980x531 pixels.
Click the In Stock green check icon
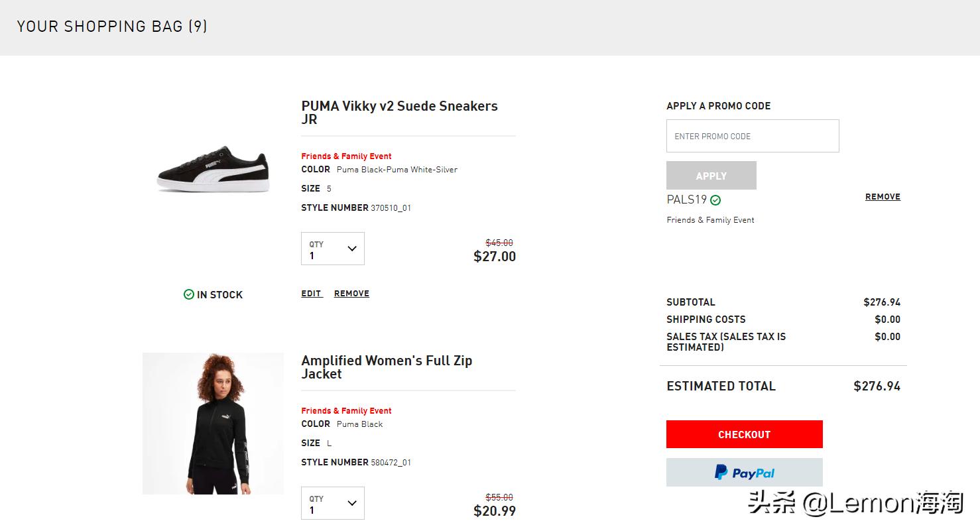click(189, 294)
